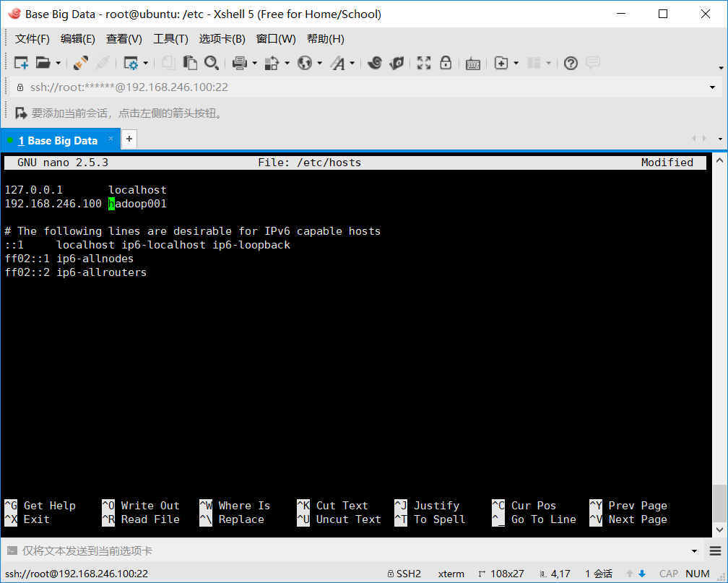The image size is (728, 583).
Task: Click the compose bar text input
Action: click(x=353, y=551)
